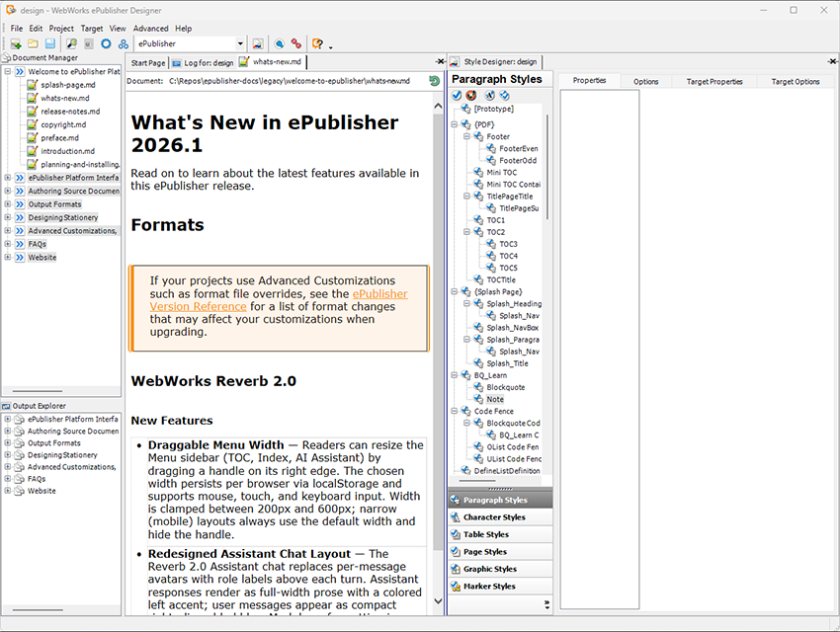The image size is (840, 632).
Task: Click the New Project toolbar icon
Action: [16, 43]
